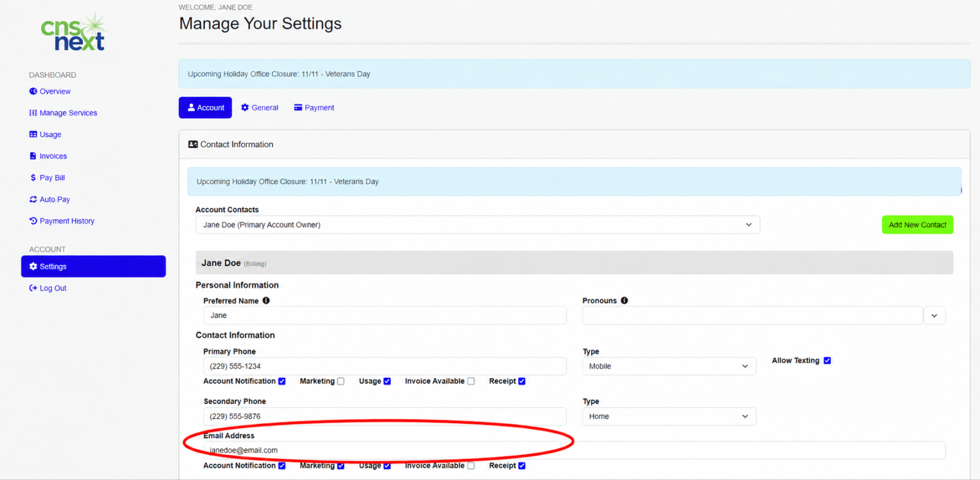Open Invoices in the sidebar
Image resolution: width=980 pixels, height=480 pixels.
pos(48,156)
